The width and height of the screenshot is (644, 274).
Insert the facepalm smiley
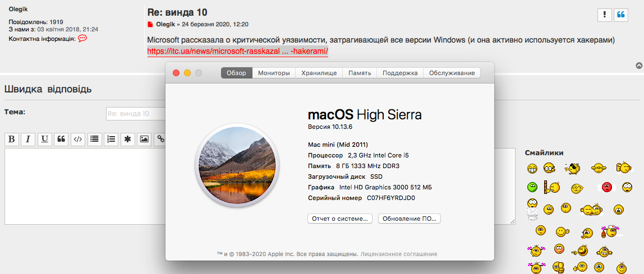point(577,188)
